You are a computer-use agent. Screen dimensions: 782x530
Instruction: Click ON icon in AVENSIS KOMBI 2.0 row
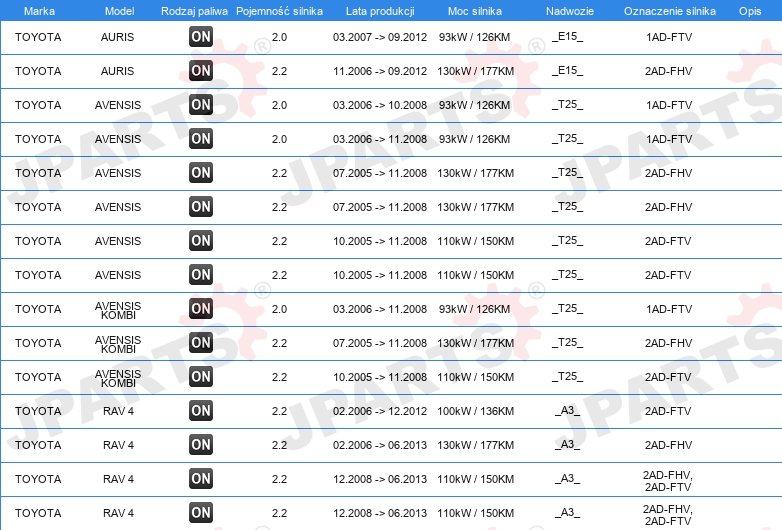[201, 308]
